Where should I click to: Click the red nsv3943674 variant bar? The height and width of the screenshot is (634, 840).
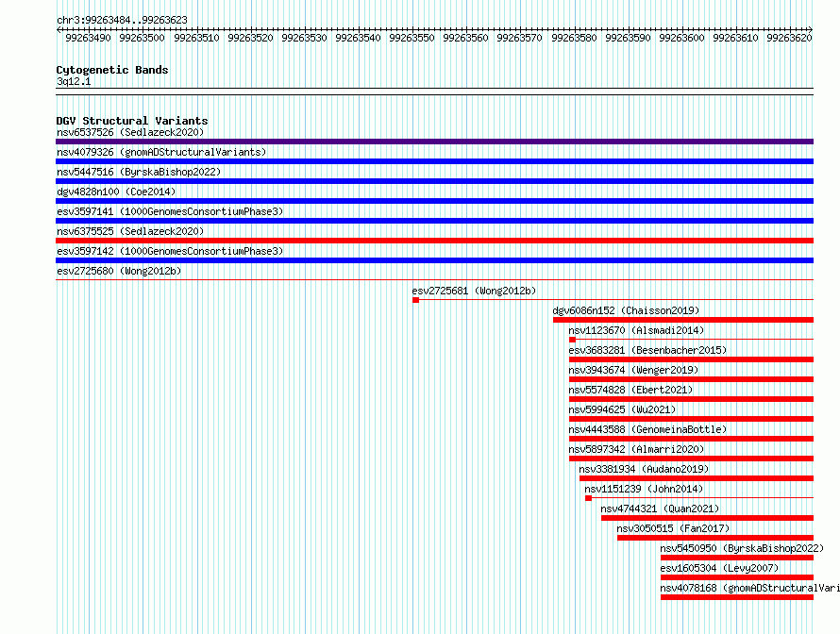[x=691, y=379]
